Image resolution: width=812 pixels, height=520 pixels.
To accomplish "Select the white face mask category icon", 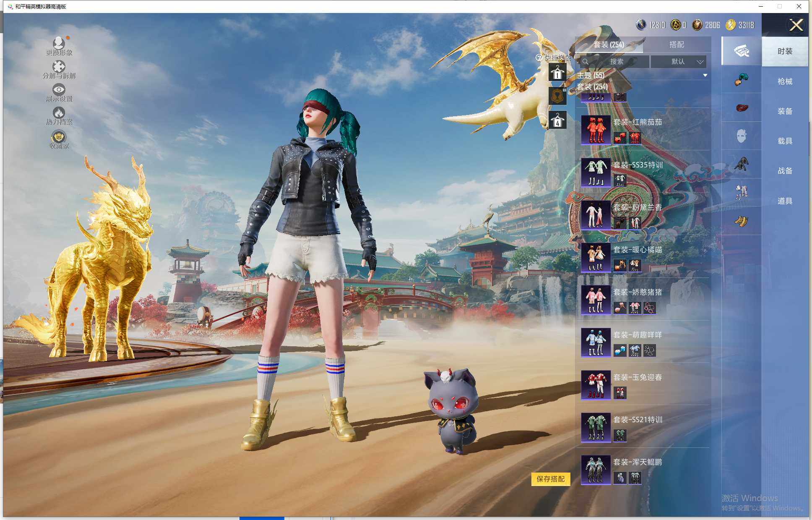I will pos(741,136).
